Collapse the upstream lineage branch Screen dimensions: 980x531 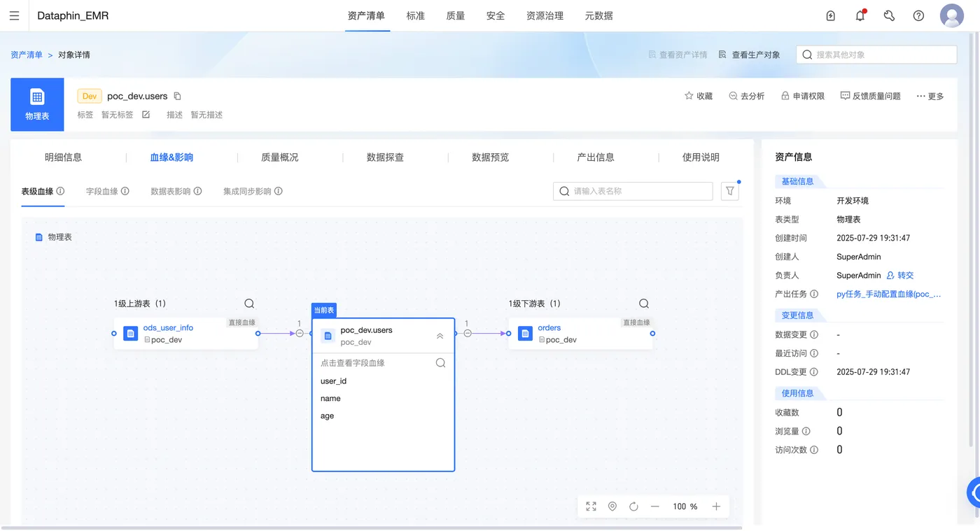[x=300, y=334]
